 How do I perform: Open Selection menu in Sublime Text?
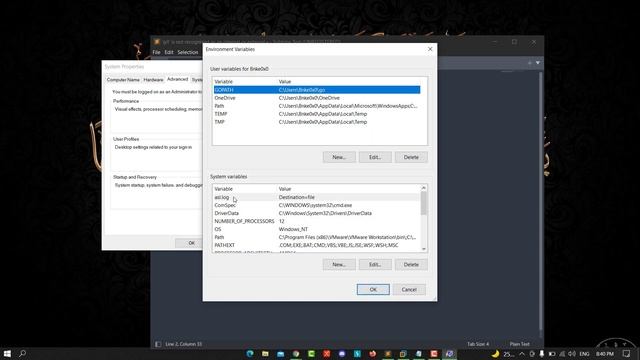point(188,52)
